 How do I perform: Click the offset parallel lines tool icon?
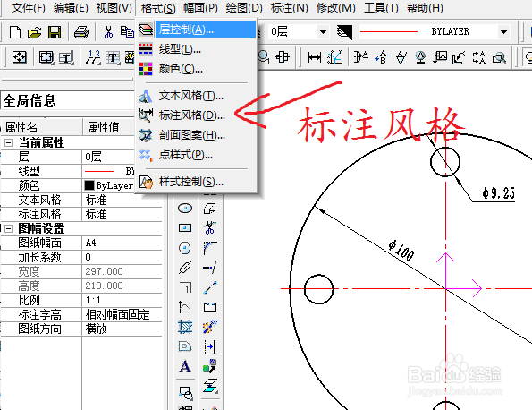coord(185,287)
